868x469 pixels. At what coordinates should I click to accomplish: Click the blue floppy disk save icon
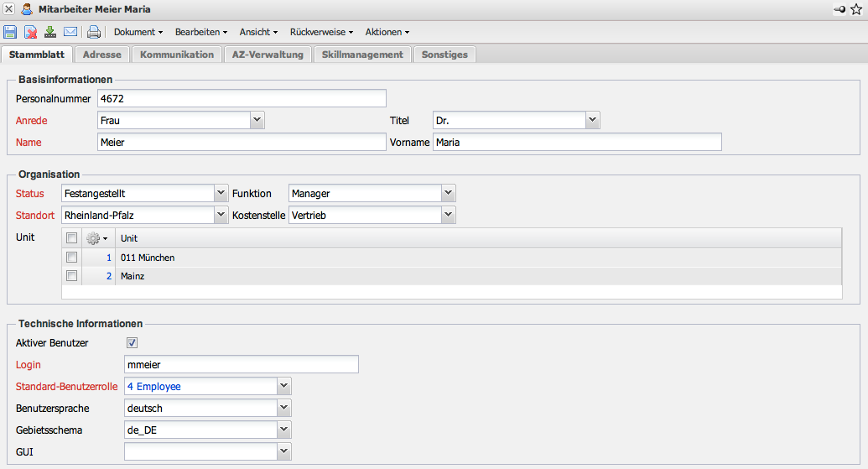(10, 32)
